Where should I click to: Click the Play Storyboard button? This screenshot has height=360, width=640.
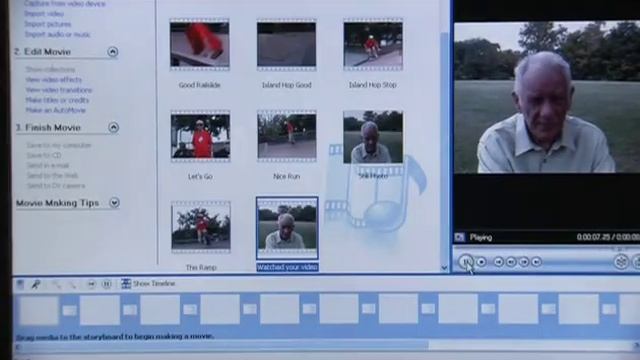[107, 284]
